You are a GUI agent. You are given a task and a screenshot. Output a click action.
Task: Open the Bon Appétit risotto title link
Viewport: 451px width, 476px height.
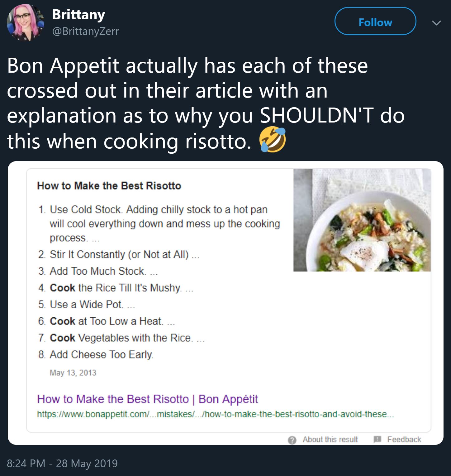click(x=147, y=399)
